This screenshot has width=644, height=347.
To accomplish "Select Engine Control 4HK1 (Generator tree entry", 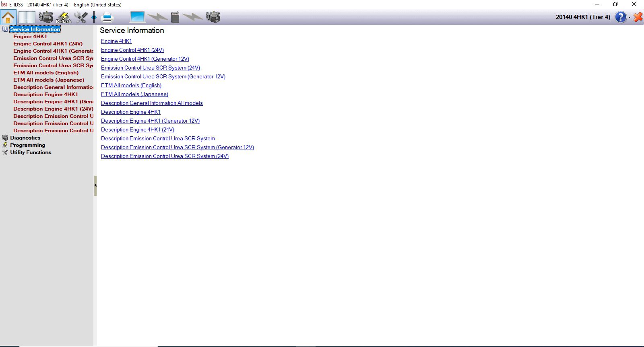I will tap(53, 51).
